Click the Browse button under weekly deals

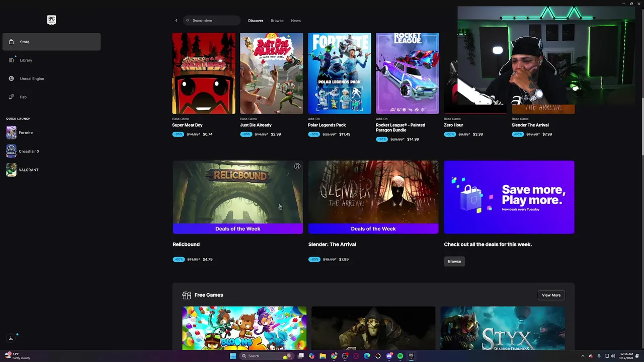(454, 261)
